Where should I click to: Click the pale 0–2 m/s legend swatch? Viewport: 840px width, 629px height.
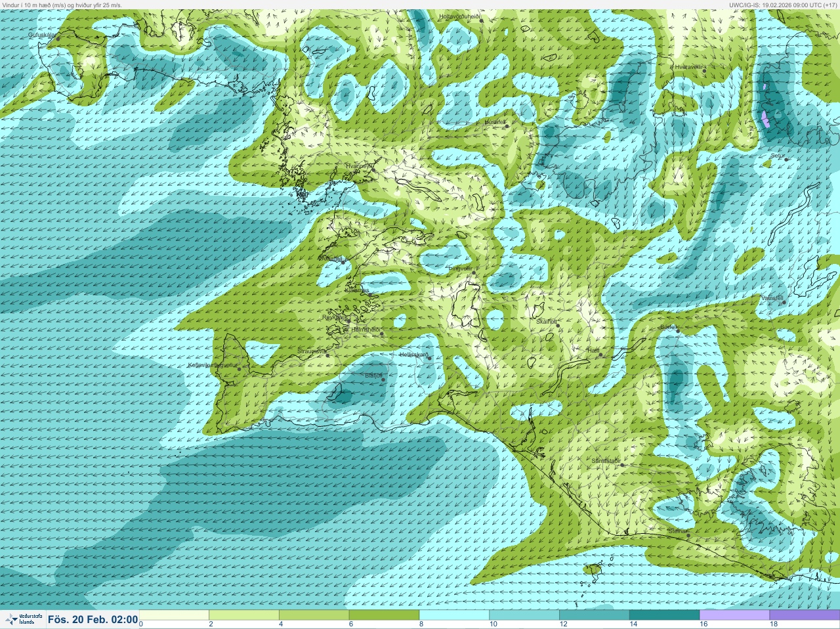pyautogui.click(x=174, y=615)
